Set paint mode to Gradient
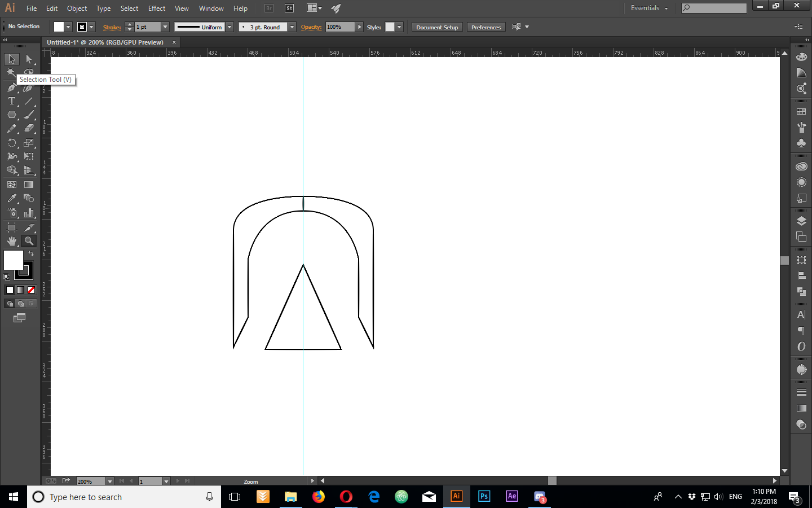The height and width of the screenshot is (508, 812). (20, 290)
